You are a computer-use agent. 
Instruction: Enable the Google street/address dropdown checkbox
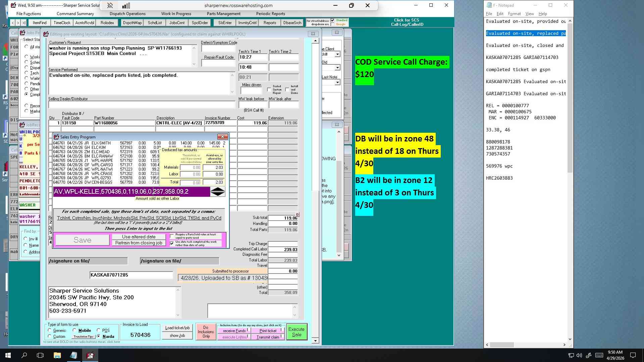point(332,24)
